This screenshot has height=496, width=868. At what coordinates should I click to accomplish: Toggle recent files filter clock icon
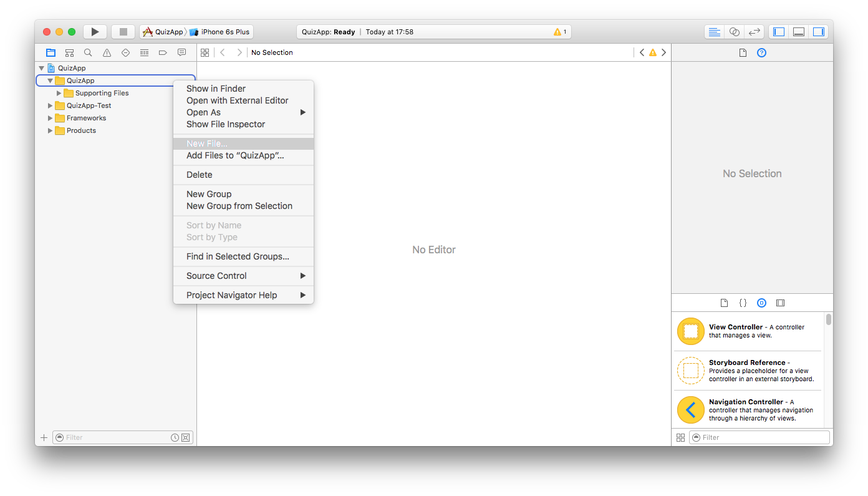175,437
